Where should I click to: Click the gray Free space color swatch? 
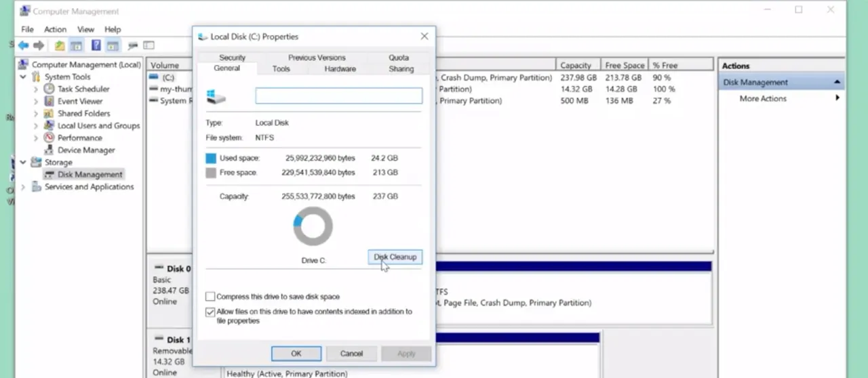[x=211, y=173]
